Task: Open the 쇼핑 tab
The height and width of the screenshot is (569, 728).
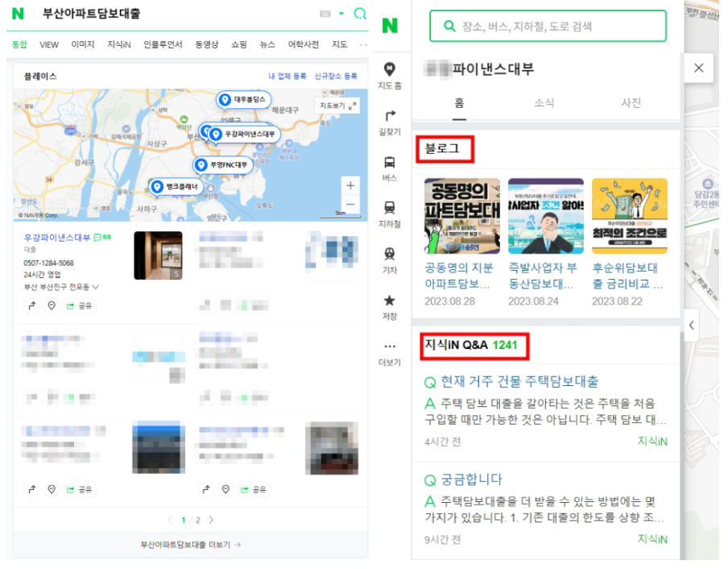Action: (238, 44)
